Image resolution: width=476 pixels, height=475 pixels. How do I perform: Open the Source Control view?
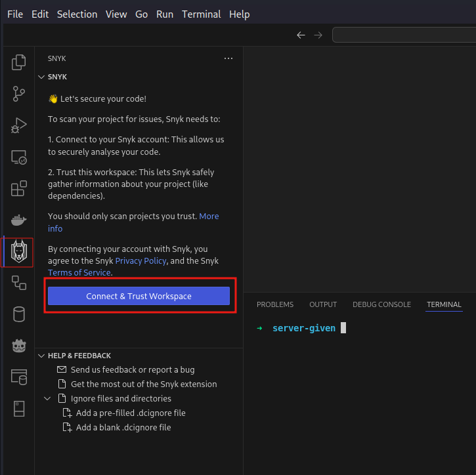tap(19, 94)
